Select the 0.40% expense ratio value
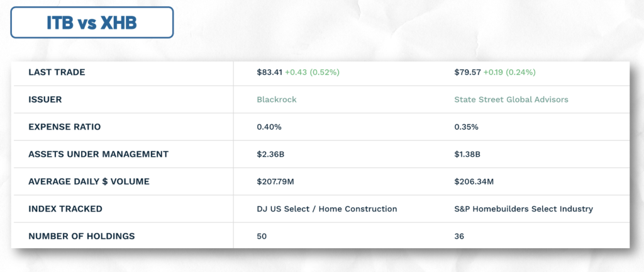The height and width of the screenshot is (272, 644). coord(269,127)
